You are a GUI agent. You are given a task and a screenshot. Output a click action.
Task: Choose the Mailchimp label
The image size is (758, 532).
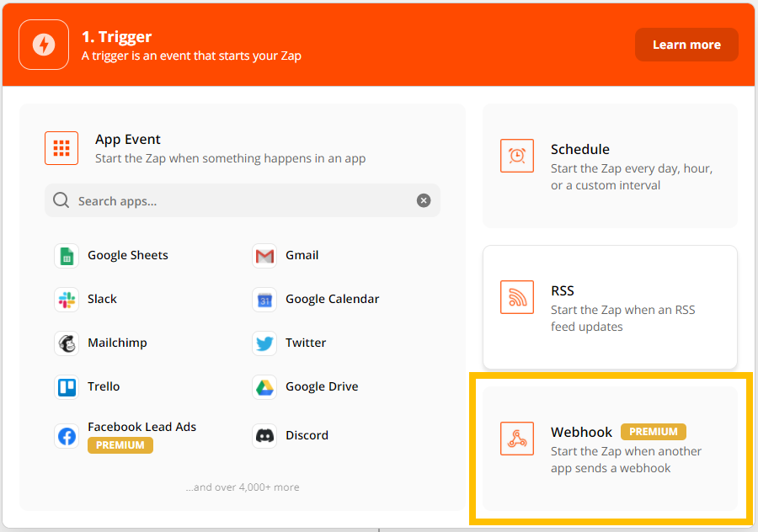117,343
